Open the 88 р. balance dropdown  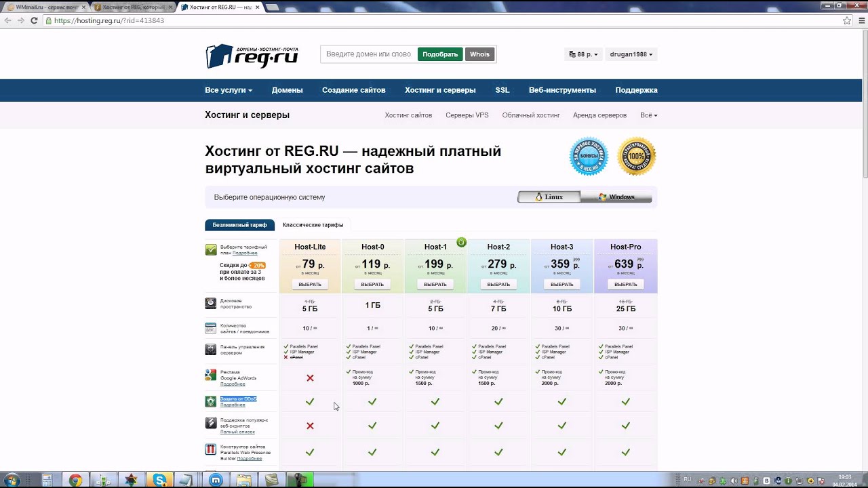(x=583, y=54)
